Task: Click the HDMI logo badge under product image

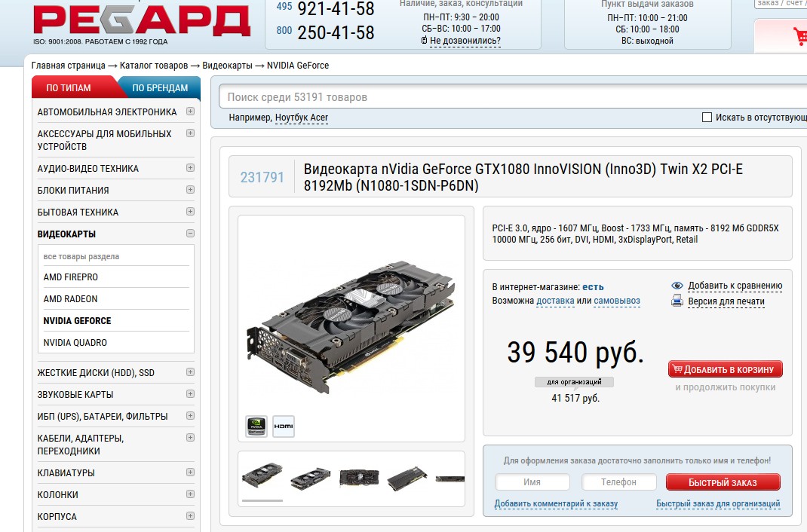Action: [284, 427]
